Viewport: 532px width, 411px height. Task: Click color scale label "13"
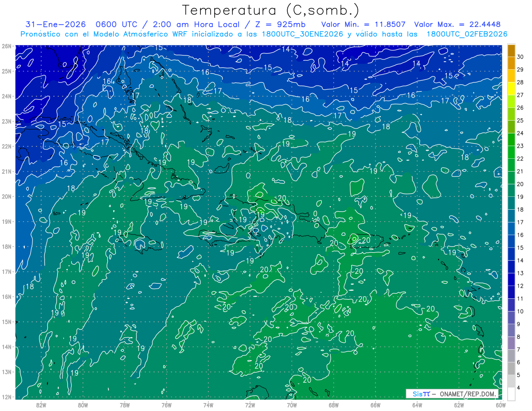[520, 273]
